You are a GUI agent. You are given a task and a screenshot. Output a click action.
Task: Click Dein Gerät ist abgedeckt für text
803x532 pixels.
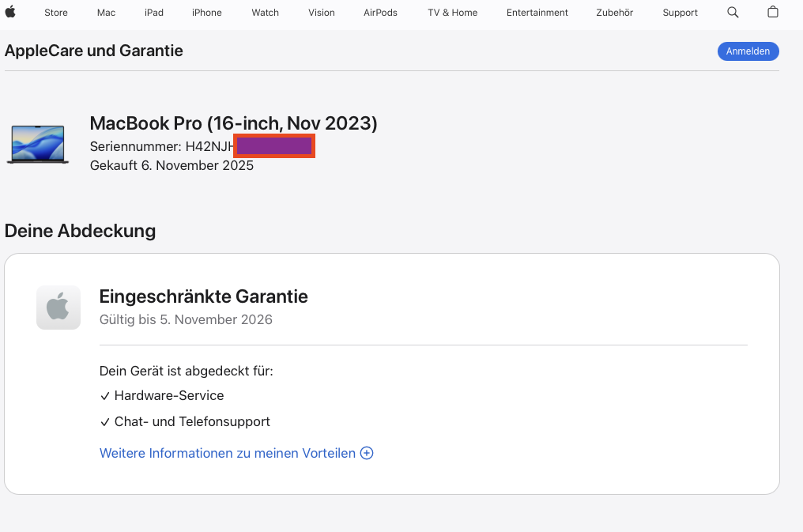point(187,371)
